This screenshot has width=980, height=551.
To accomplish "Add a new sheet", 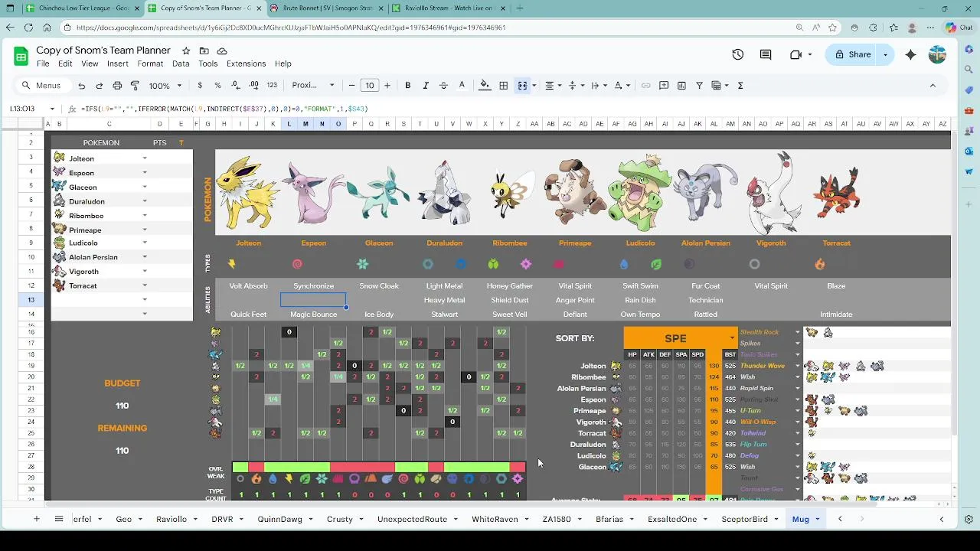I will (x=36, y=519).
